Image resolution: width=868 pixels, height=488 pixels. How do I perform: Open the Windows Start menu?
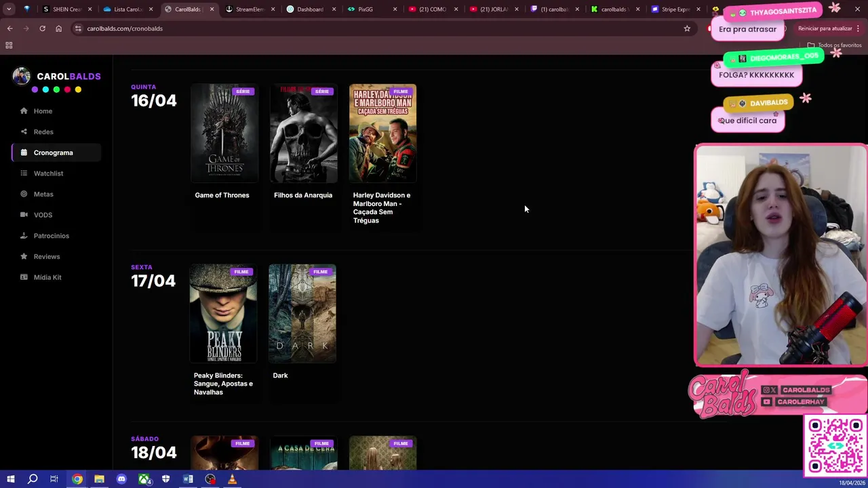(10, 479)
